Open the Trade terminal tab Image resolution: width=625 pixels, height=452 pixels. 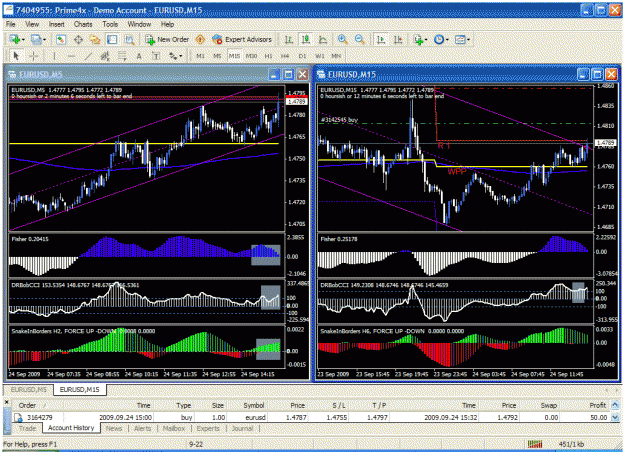point(27,428)
